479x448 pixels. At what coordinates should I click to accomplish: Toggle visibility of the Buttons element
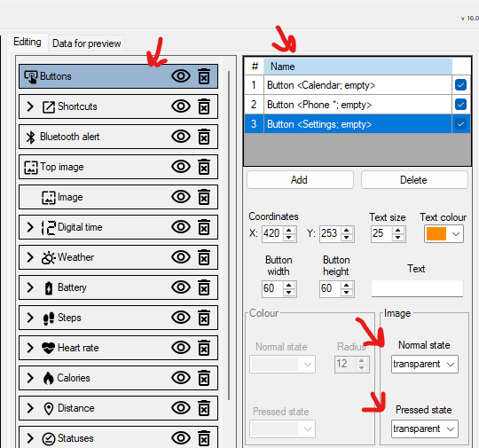pyautogui.click(x=181, y=76)
